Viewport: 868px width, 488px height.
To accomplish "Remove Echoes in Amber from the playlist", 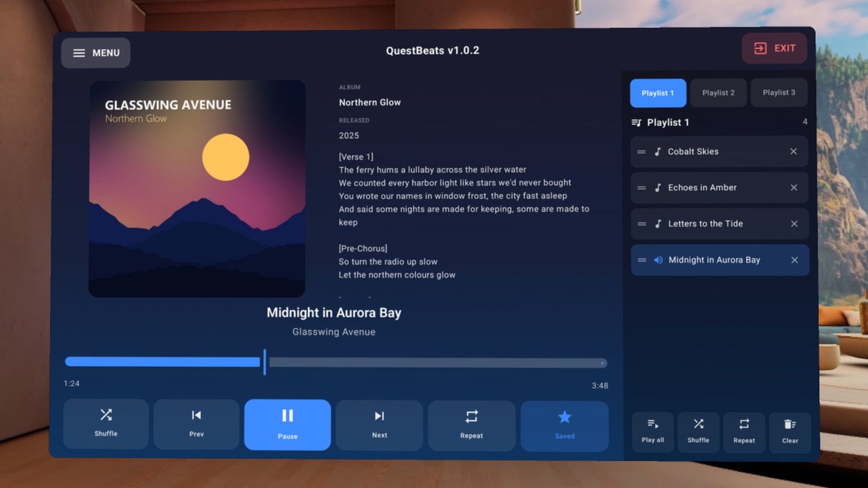I will click(x=794, y=188).
